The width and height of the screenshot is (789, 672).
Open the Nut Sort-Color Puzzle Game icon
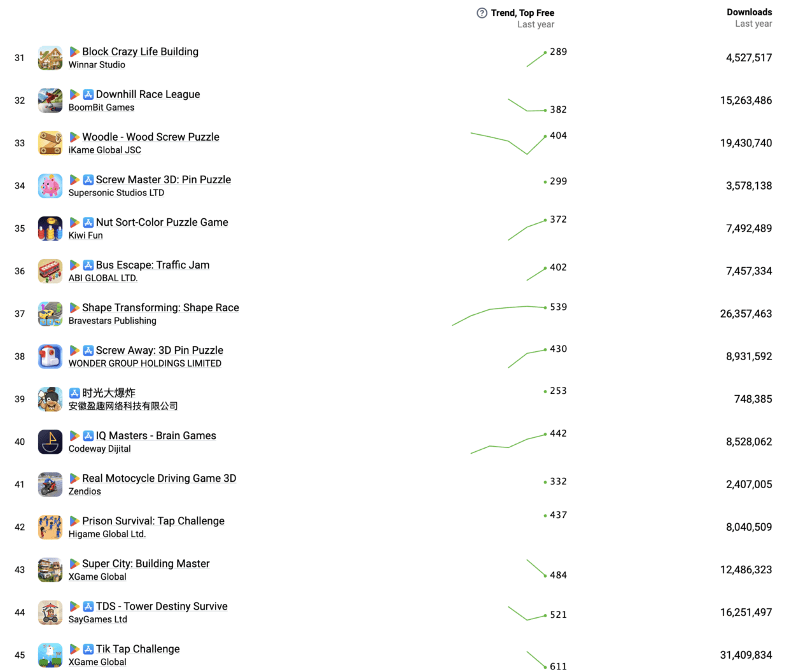pyautogui.click(x=50, y=228)
